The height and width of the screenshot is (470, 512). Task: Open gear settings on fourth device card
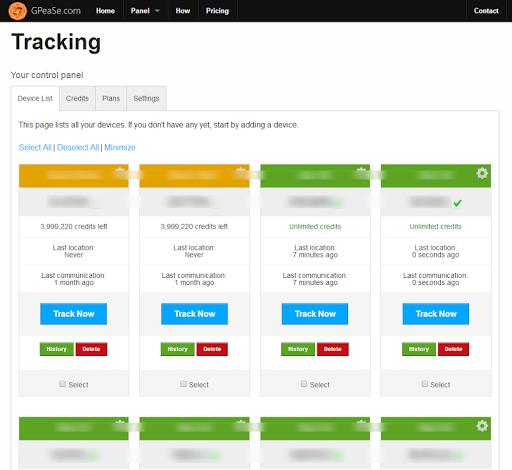click(x=482, y=173)
